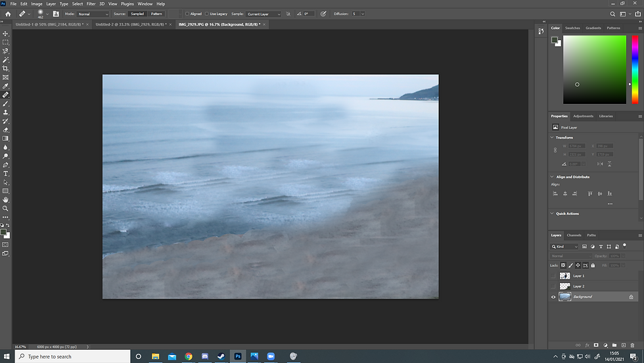
Task: Switch to the Channels tab
Action: pyautogui.click(x=574, y=235)
